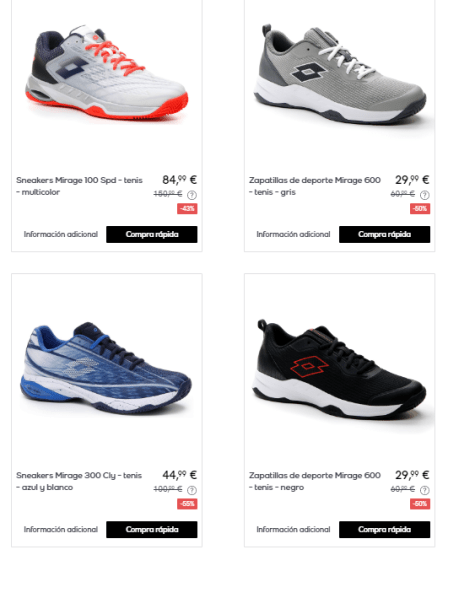This screenshot has height=598, width=475.
Task: Open the Sneakers Mirage 300 Cly title link
Action: (x=79, y=481)
